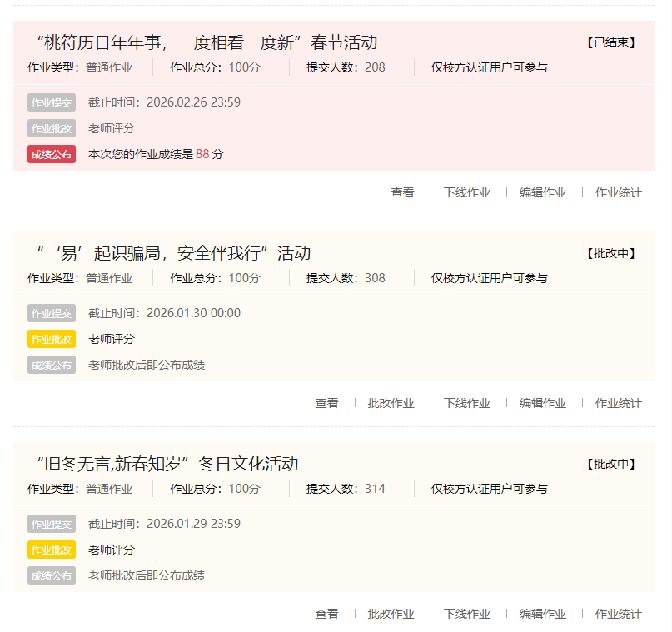Open 批改作业 for the 安全伴我行 assignment
Viewport: 672px width, 632px height.
(391, 403)
